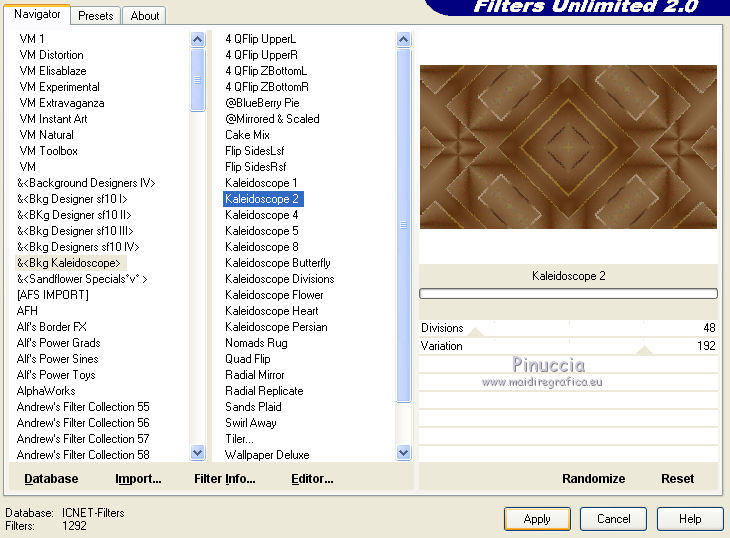
Task: Select Alf's Power Toys
Action: [x=56, y=375]
